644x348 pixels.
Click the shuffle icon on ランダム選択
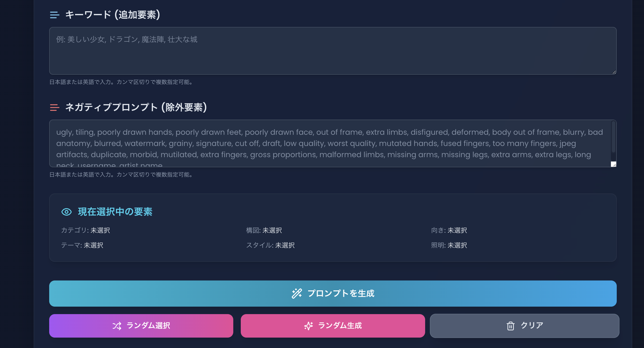click(x=117, y=326)
